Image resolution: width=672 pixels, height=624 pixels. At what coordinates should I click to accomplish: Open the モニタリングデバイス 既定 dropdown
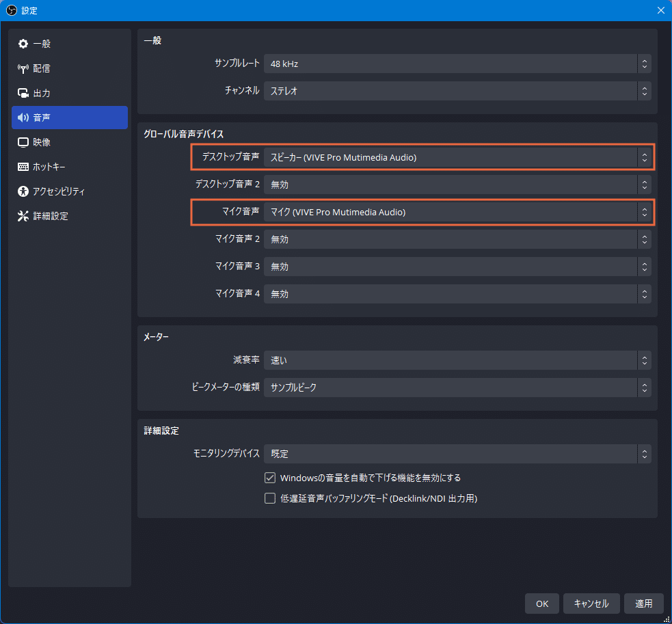[x=457, y=454]
